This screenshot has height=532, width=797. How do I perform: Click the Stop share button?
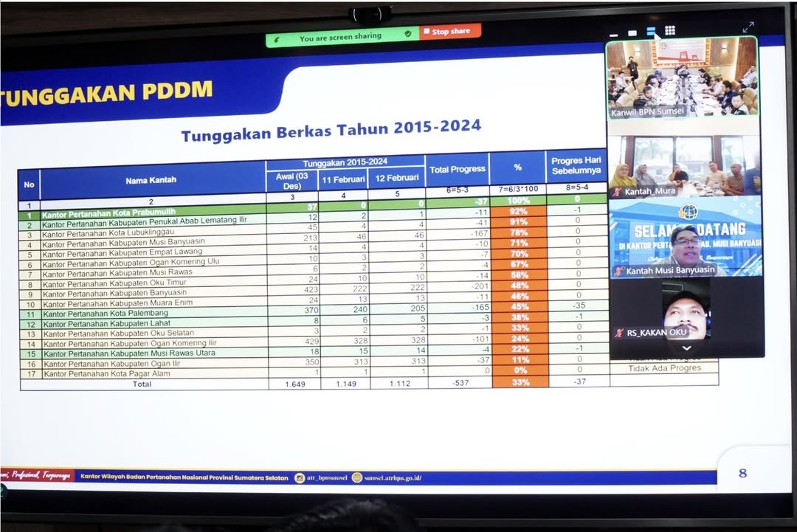450,32
